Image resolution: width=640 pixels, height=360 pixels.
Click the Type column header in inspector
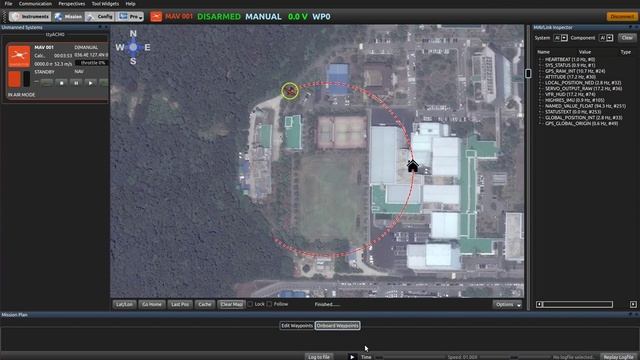625,52
